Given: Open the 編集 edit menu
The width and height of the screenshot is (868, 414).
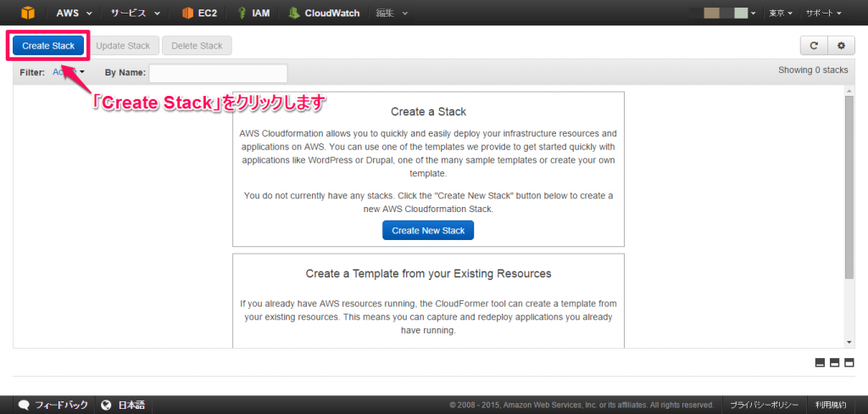Looking at the screenshot, I should point(392,13).
